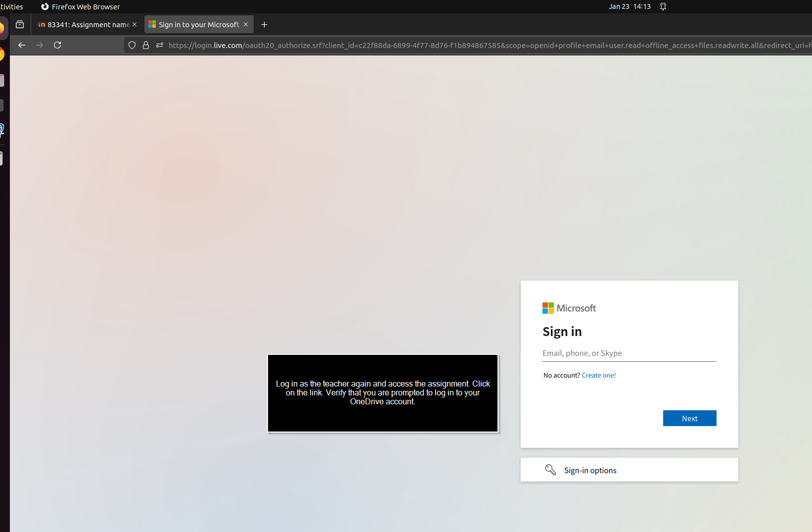Image resolution: width=812 pixels, height=532 pixels.
Task: Click the blue Next button
Action: [690, 418]
